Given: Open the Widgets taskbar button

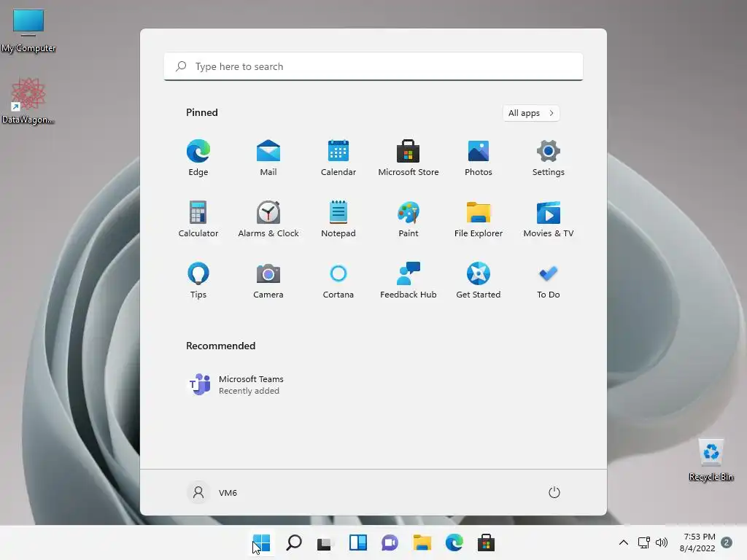Looking at the screenshot, I should pyautogui.click(x=357, y=542).
